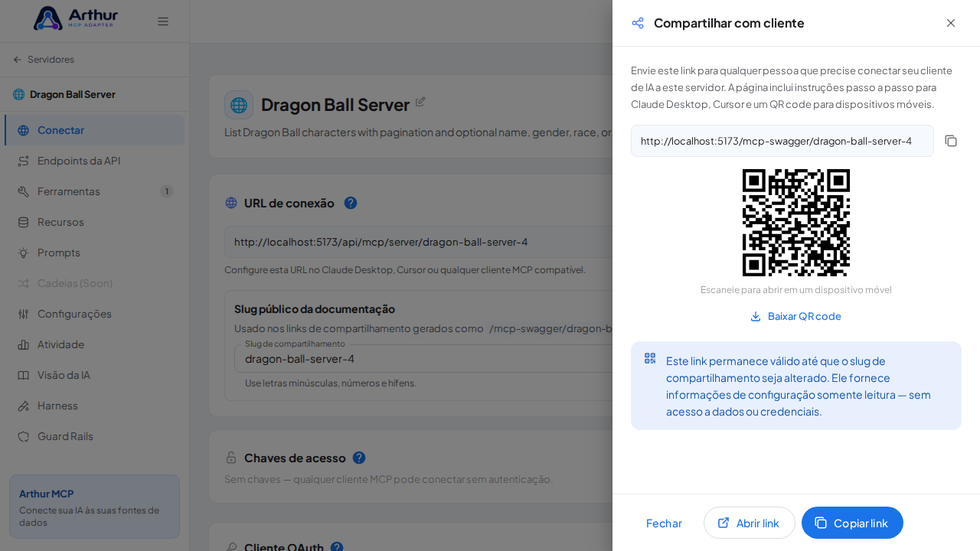980x551 pixels.
Task: Open the Conectar menu item
Action: 95,130
